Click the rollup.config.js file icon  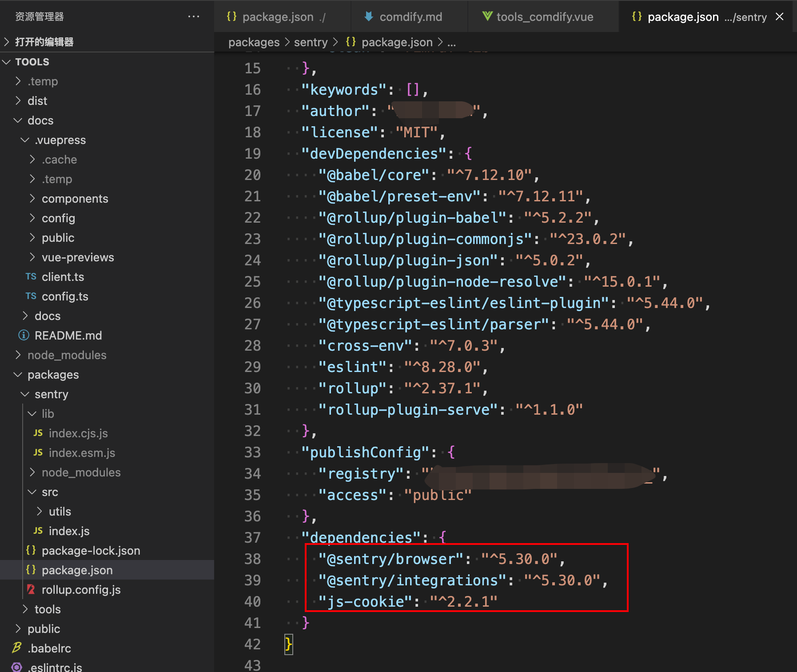31,590
